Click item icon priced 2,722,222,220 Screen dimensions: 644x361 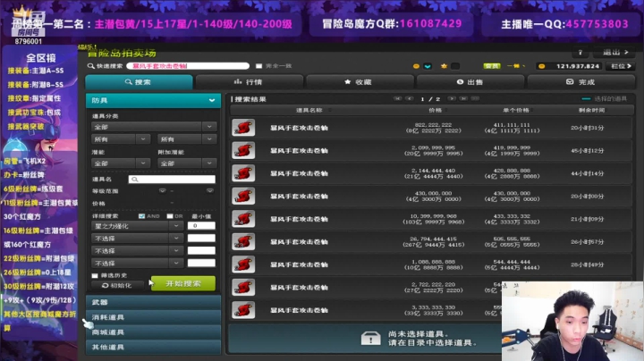tap(243, 287)
